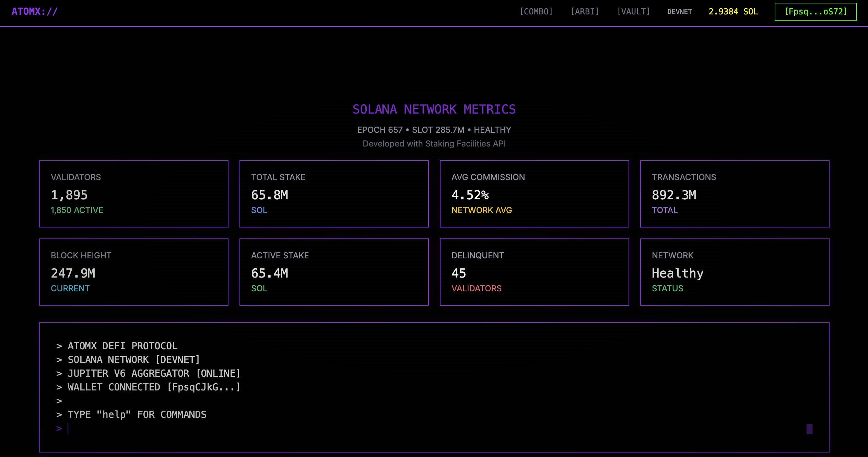Screen dimensions: 868x457
Task: Select the Active Stake card
Action: 334,272
